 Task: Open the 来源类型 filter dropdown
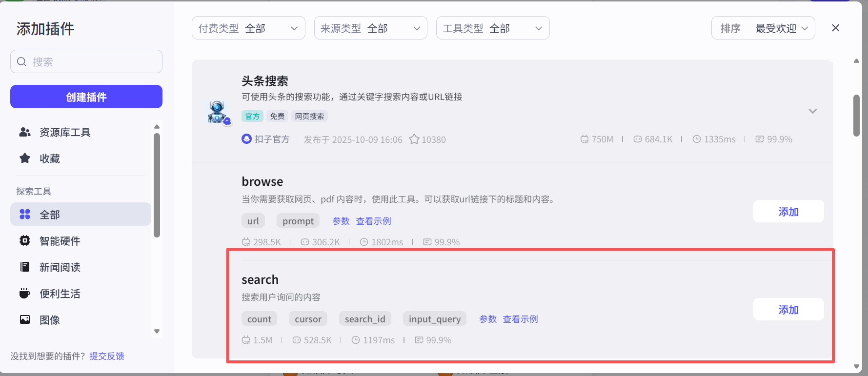[371, 28]
